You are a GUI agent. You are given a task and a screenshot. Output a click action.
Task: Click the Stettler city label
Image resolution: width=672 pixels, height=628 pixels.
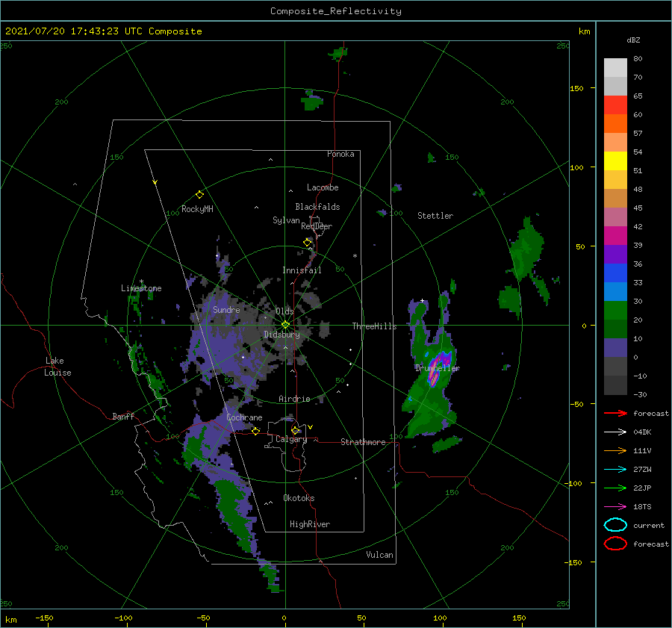pyautogui.click(x=435, y=216)
